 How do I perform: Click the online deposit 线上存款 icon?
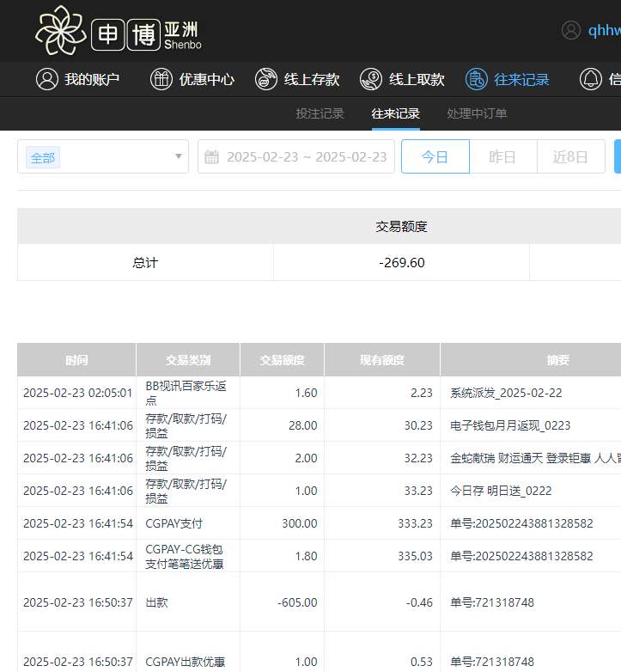click(x=266, y=79)
